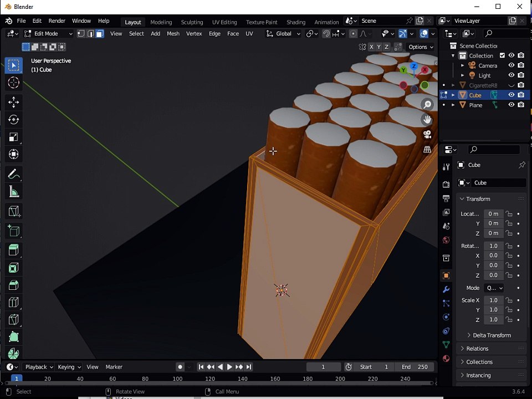This screenshot has width=532, height=399.
Task: Open the Render menu
Action: pos(57,21)
